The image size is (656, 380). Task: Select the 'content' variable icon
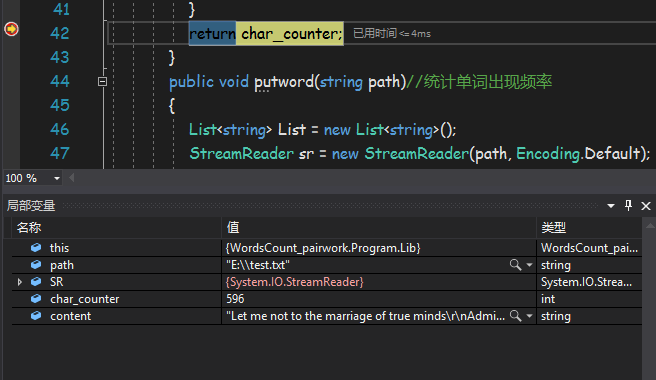click(x=36, y=316)
